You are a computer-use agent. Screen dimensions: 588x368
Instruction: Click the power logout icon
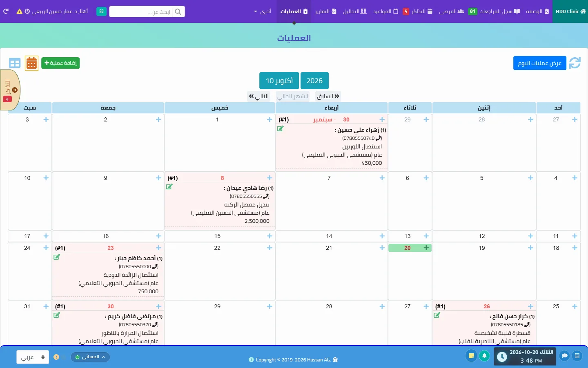point(27,11)
